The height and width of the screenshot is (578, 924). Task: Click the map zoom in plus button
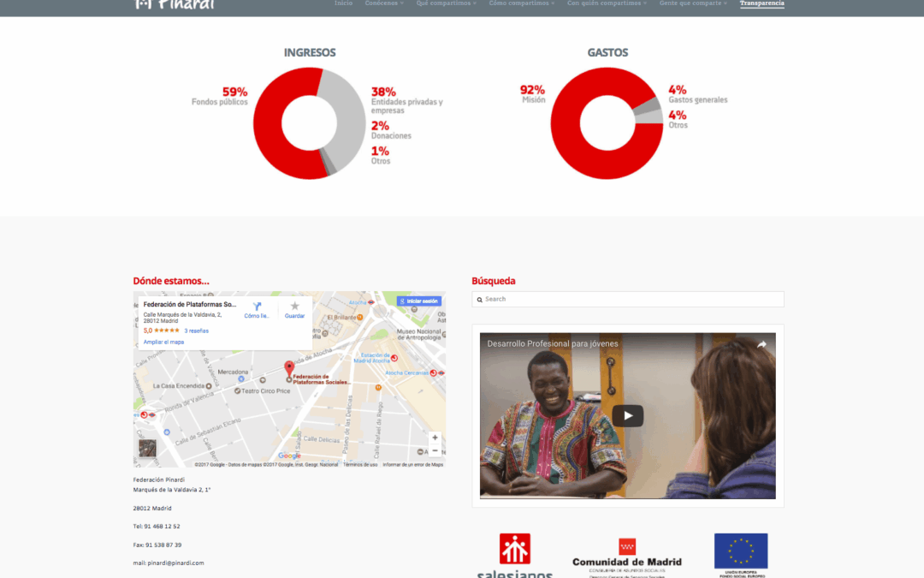tap(435, 438)
